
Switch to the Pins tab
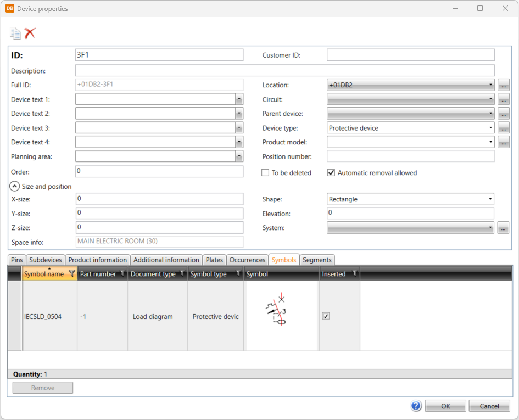pyautogui.click(x=17, y=260)
